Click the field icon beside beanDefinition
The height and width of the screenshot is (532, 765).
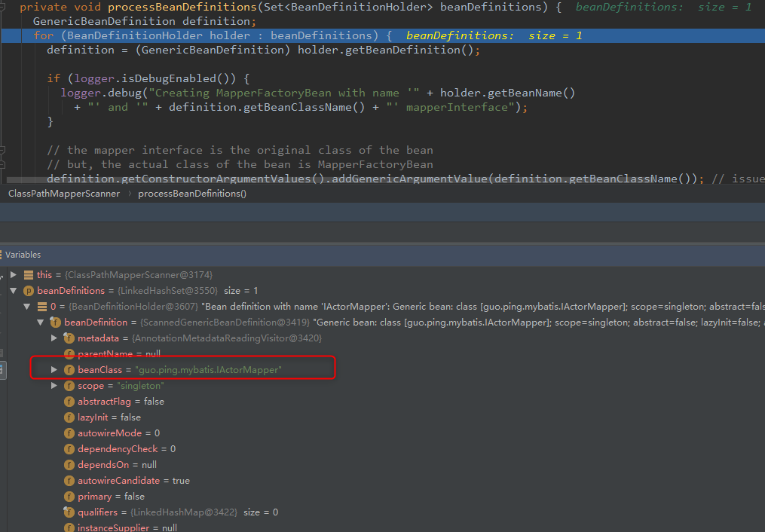point(56,323)
